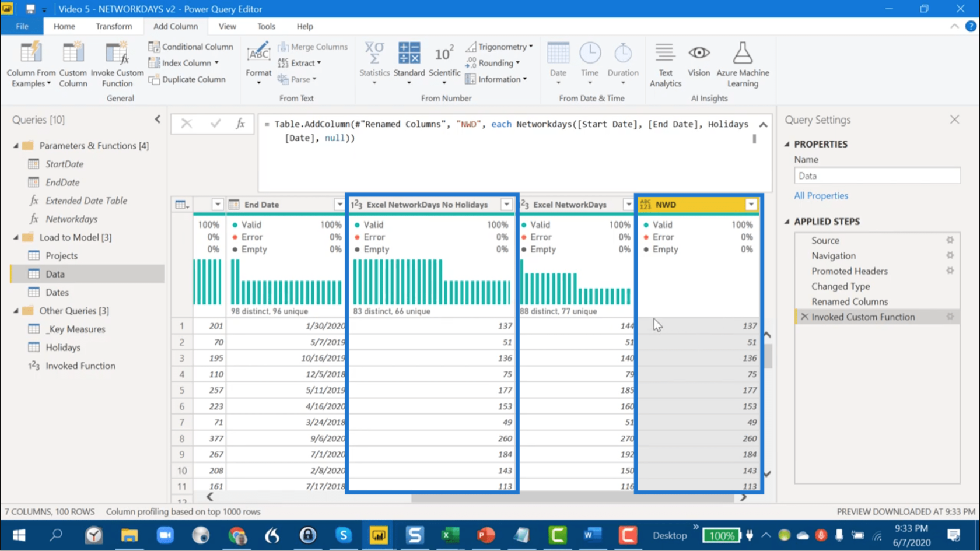Click the fx add step icon
Image resolution: width=980 pixels, height=551 pixels.
[x=240, y=123]
